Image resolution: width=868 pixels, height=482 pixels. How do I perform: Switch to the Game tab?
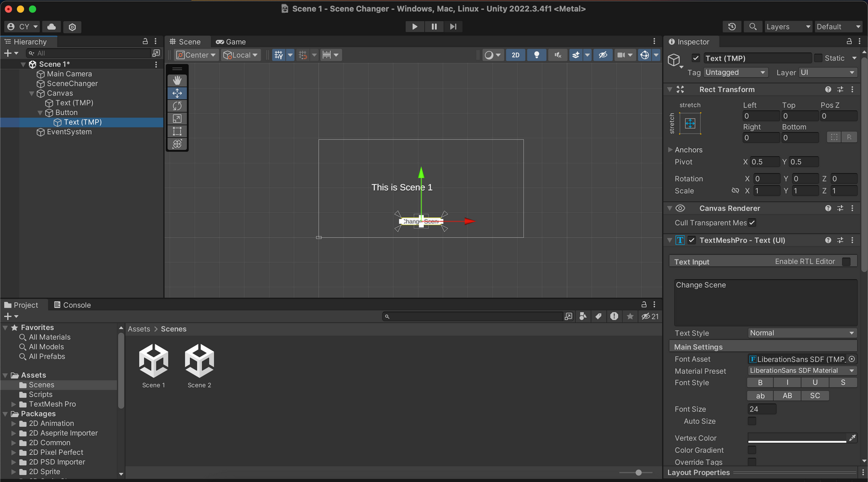pyautogui.click(x=231, y=42)
